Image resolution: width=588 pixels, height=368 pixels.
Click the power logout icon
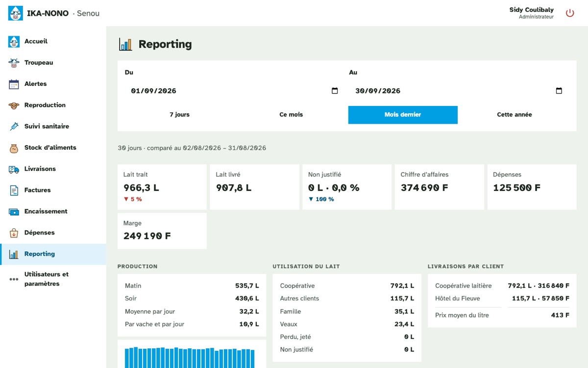pos(570,13)
